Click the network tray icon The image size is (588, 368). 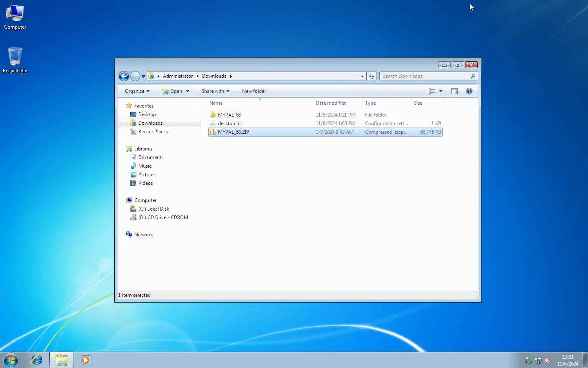(x=538, y=360)
